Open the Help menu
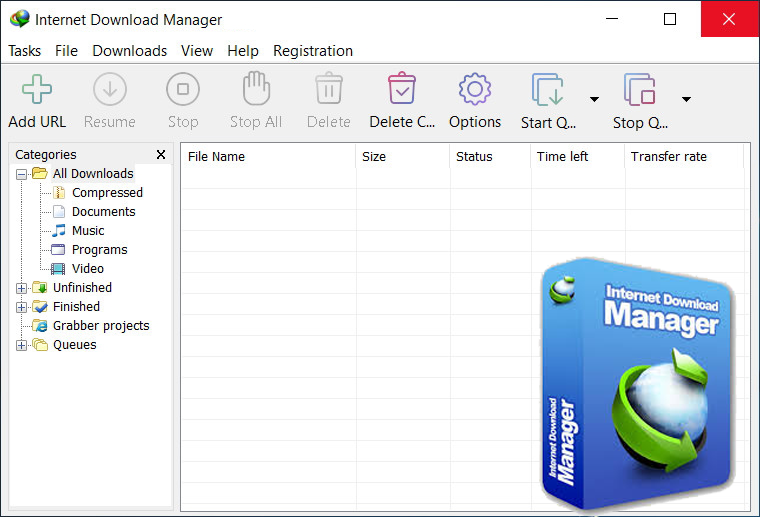 [x=243, y=51]
